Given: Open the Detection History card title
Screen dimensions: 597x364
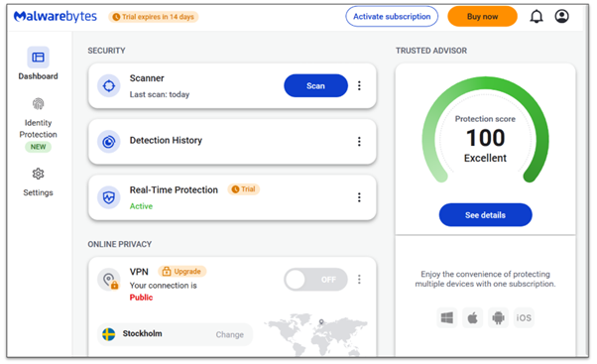Looking at the screenshot, I should [x=166, y=140].
